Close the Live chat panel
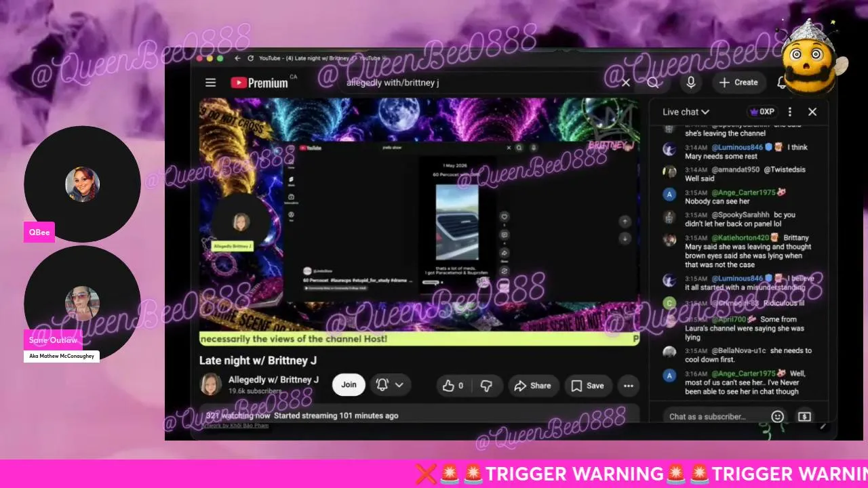The width and height of the screenshot is (868, 488). pos(812,112)
